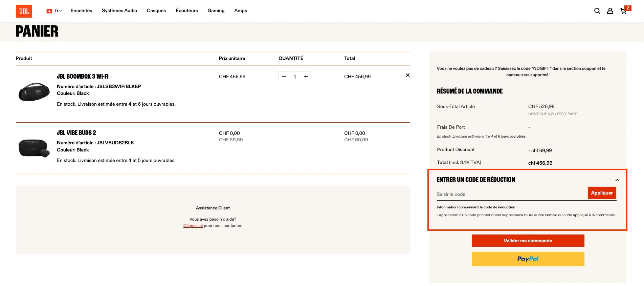Decrease Boombox 3 quantity with minus
Image resolution: width=644 pixels, height=286 pixels.
284,77
